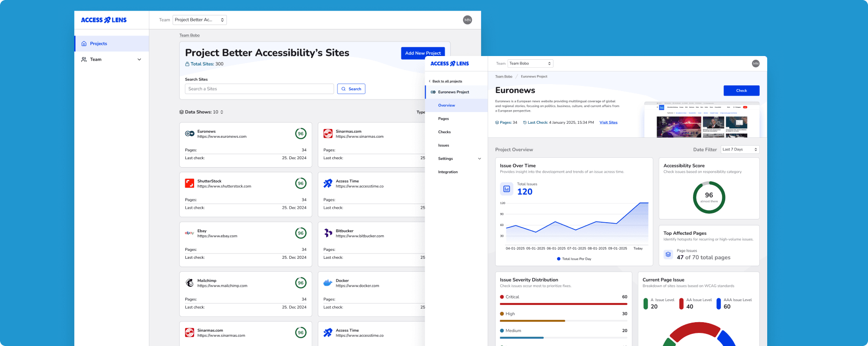The height and width of the screenshot is (346, 868).
Task: Follow the Visit Sites link
Action: (x=608, y=123)
